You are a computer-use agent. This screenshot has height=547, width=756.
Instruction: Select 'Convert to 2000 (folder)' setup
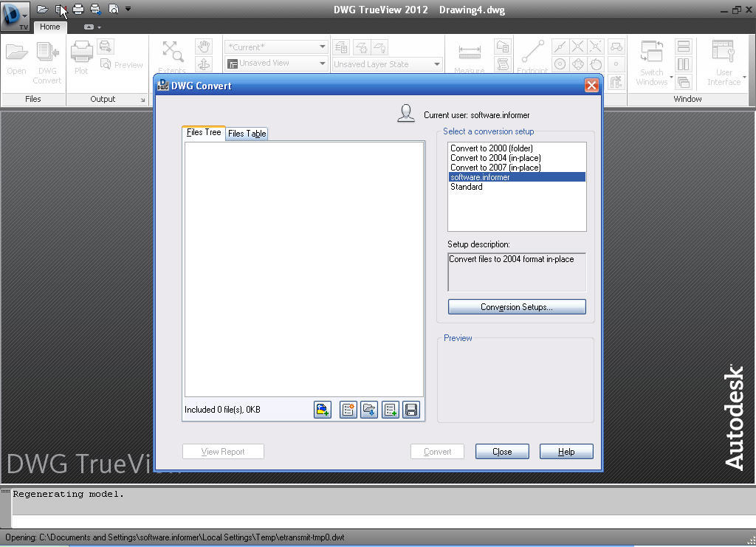(491, 148)
